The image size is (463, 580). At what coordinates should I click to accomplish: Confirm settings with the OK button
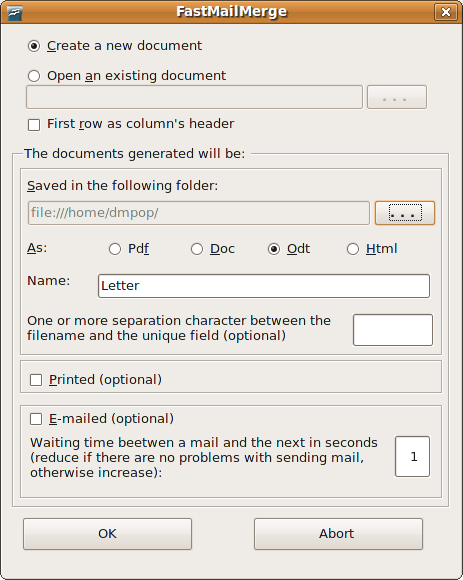(107, 534)
